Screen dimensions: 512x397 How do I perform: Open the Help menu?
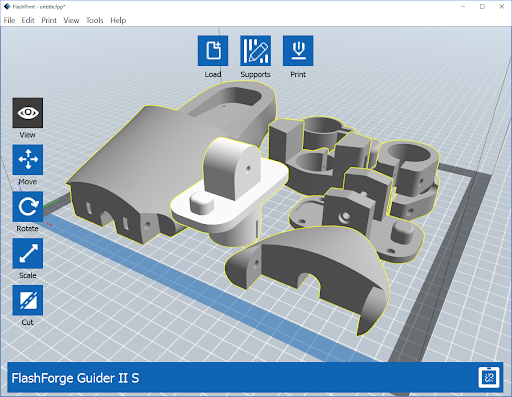[x=118, y=20]
